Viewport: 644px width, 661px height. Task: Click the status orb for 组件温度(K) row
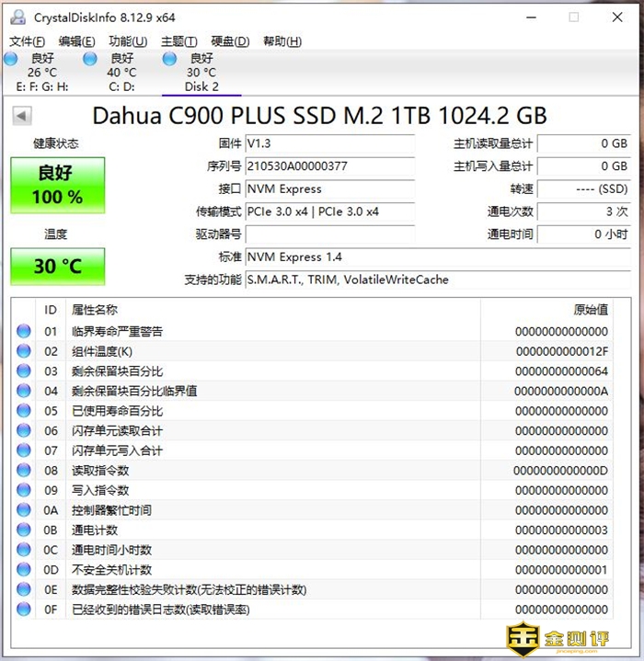[24, 351]
